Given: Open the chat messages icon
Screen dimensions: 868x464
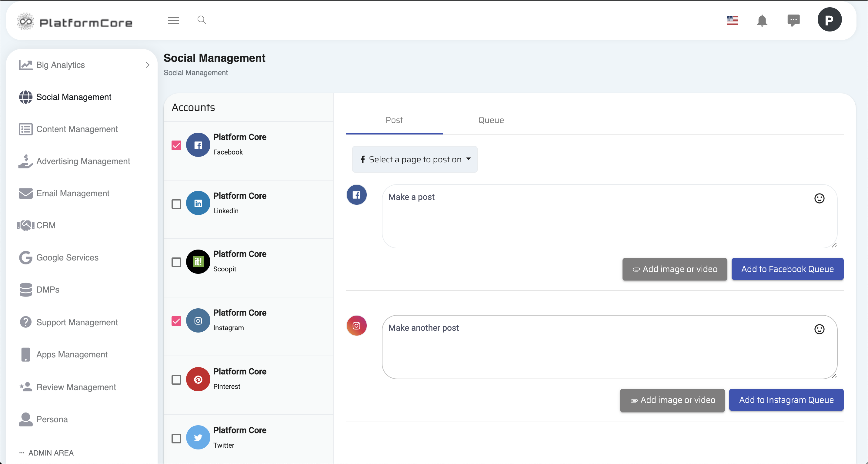Looking at the screenshot, I should point(793,20).
